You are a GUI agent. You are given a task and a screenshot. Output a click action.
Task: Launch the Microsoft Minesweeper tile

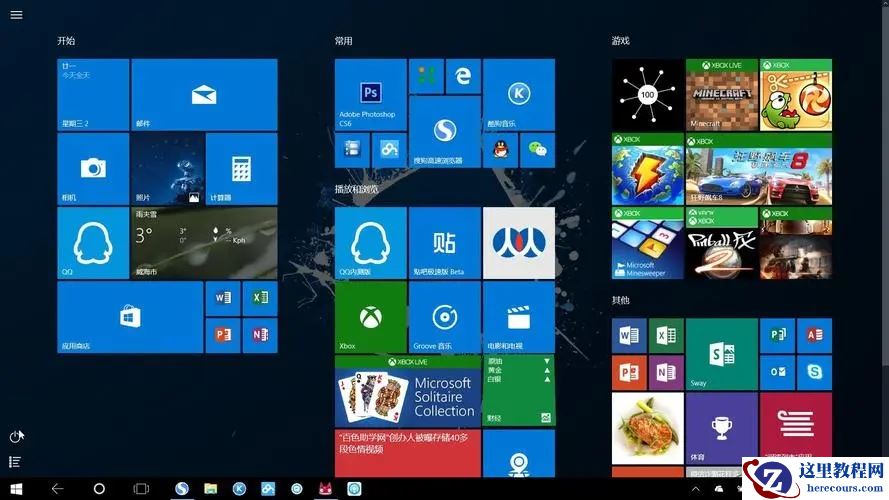tap(648, 243)
